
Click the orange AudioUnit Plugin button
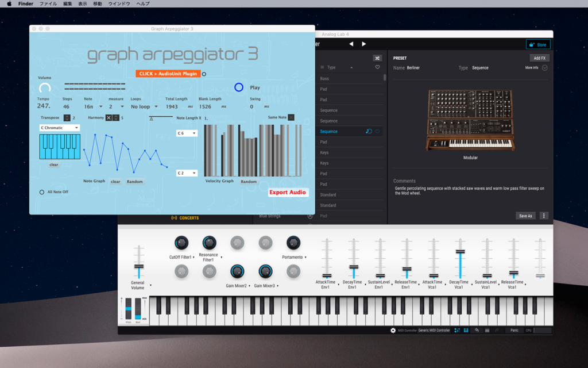tap(168, 74)
